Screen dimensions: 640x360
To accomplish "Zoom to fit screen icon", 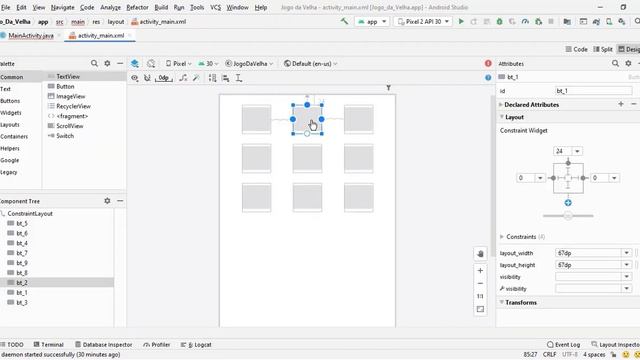I will [480, 309].
